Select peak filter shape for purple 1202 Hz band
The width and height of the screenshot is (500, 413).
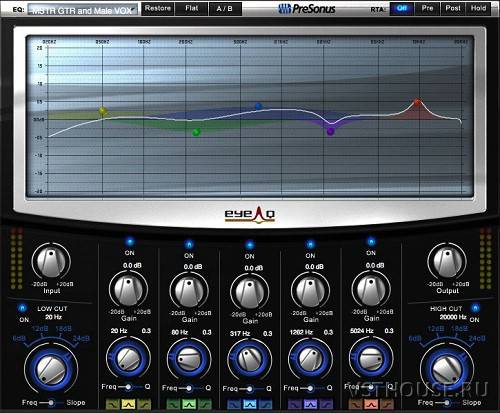[x=310, y=405]
